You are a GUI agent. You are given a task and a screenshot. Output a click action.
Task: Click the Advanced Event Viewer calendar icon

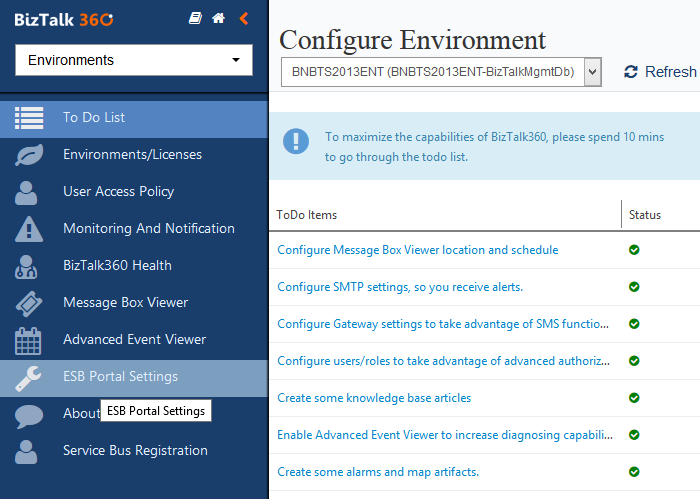pyautogui.click(x=29, y=340)
